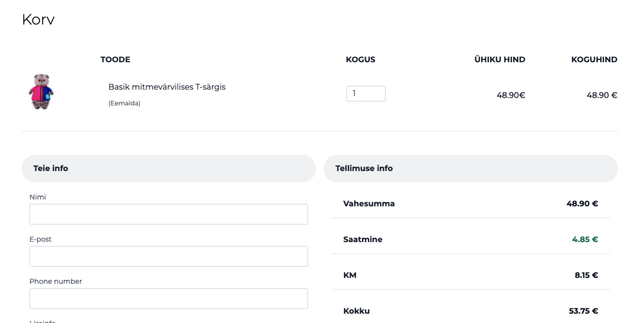644x323 pixels.
Task: Click the Teie info section header
Action: 51,168
